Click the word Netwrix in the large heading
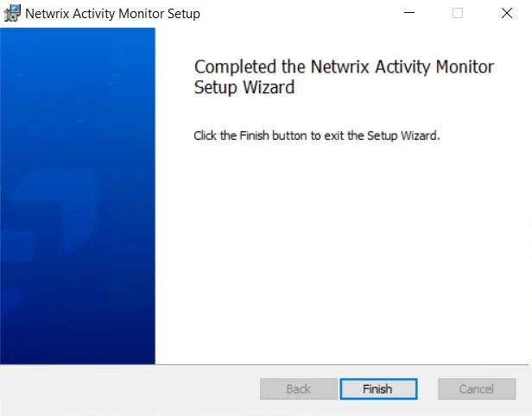The height and width of the screenshot is (416, 532). [339, 66]
